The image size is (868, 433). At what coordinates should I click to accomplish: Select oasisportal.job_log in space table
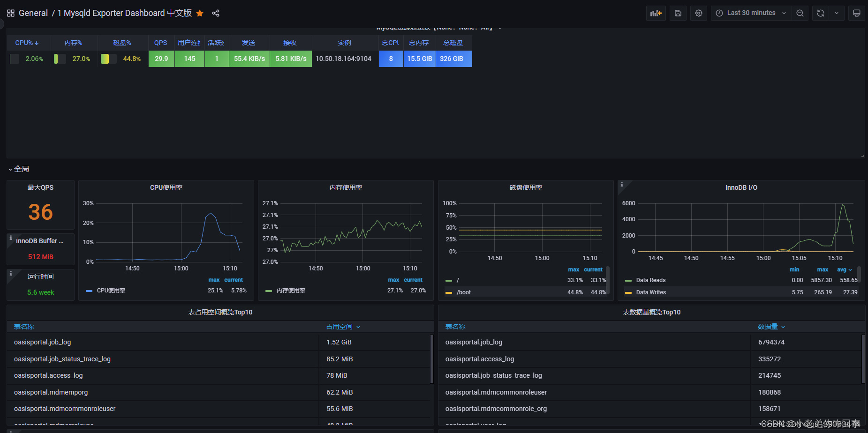(x=43, y=342)
